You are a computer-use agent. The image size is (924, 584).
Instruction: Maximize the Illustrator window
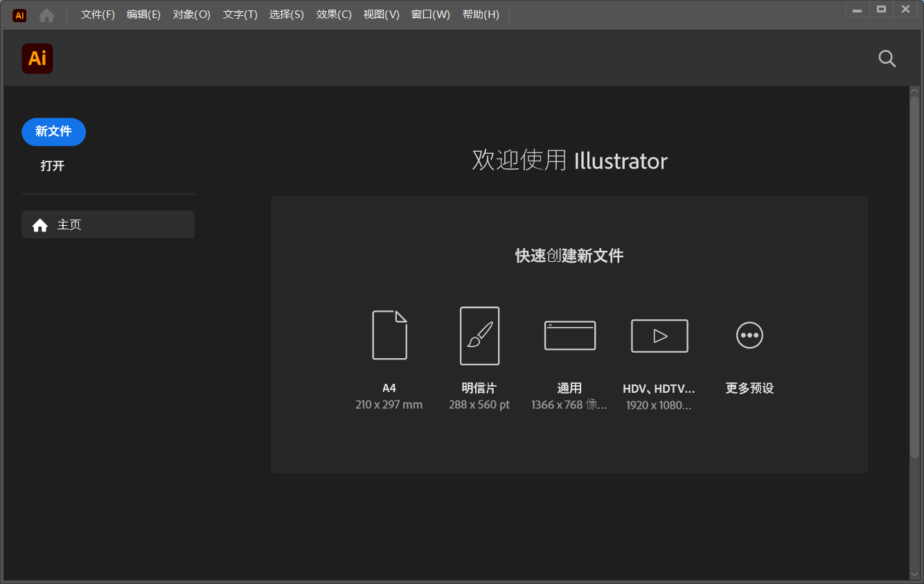click(x=881, y=9)
